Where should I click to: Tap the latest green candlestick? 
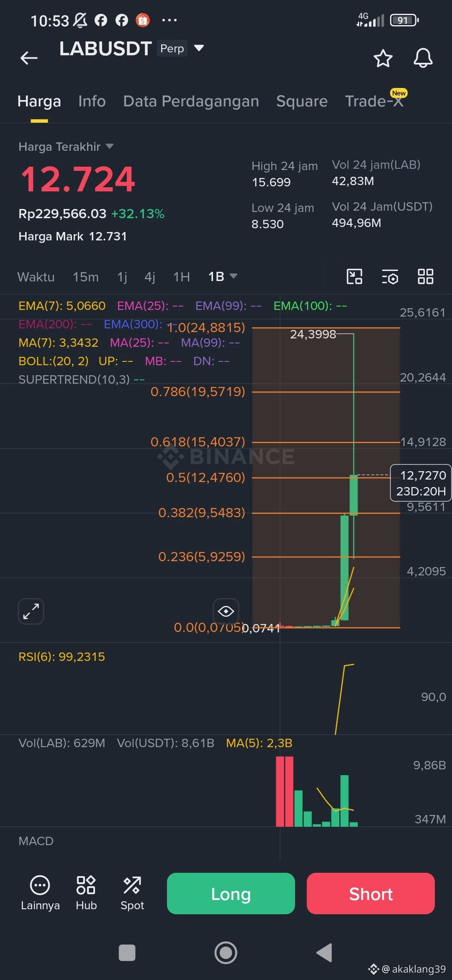pos(354,495)
